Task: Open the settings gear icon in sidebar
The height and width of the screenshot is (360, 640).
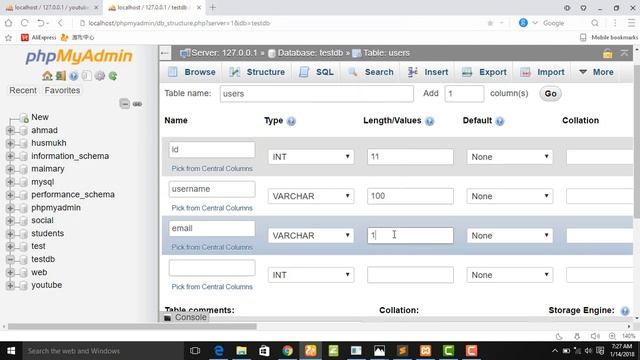Action: point(100,76)
